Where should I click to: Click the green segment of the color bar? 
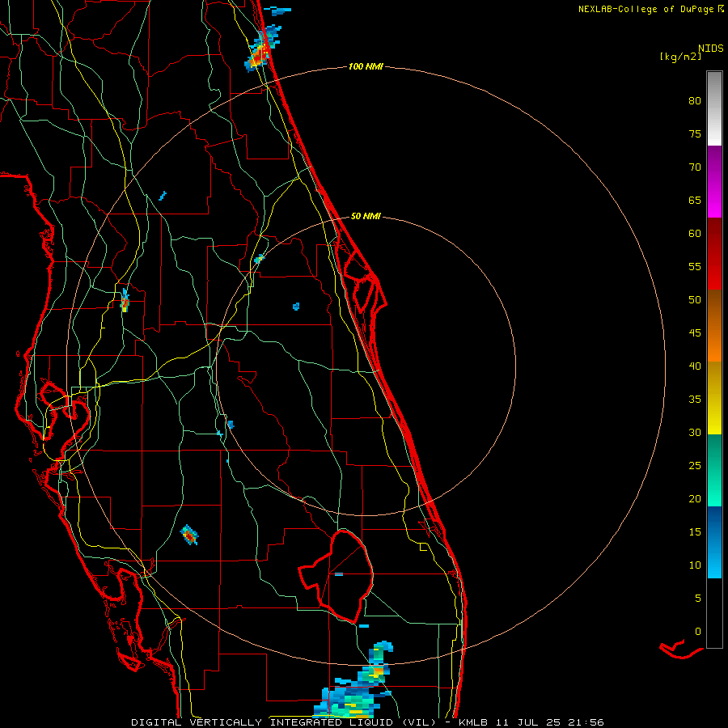(714, 470)
